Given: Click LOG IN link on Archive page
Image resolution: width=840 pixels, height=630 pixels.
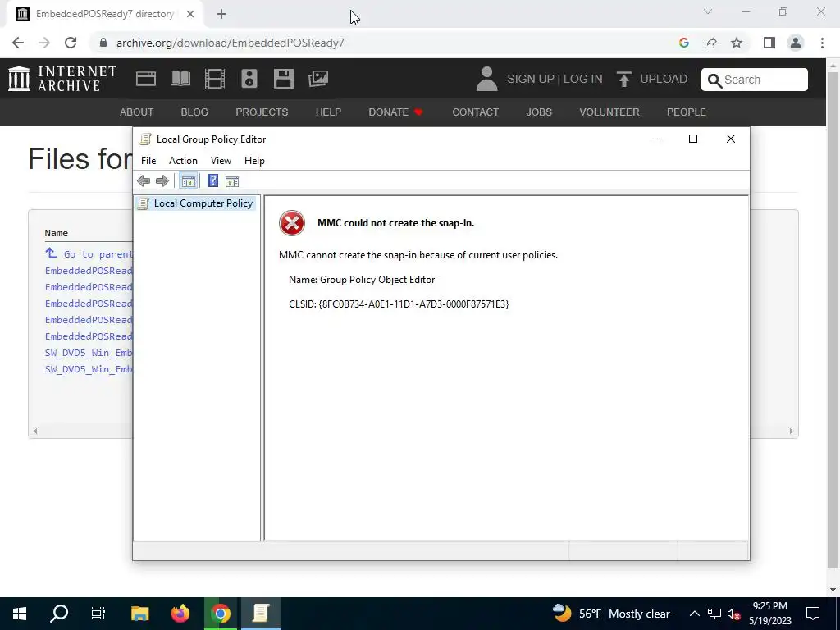Looking at the screenshot, I should tap(583, 80).
